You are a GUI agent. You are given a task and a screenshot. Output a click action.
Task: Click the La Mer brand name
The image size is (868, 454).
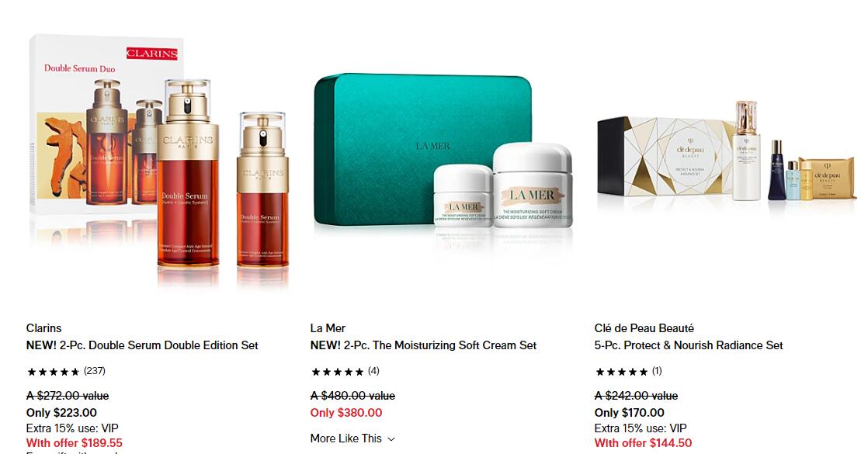(328, 328)
